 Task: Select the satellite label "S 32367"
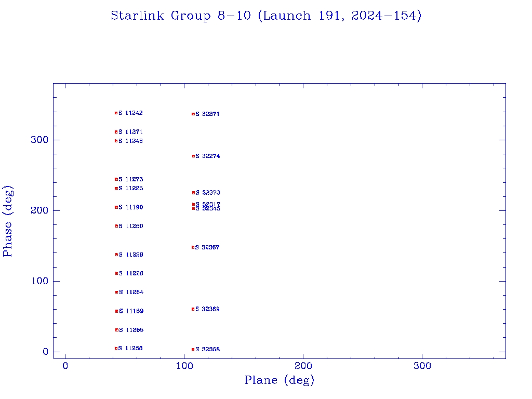tap(207, 248)
